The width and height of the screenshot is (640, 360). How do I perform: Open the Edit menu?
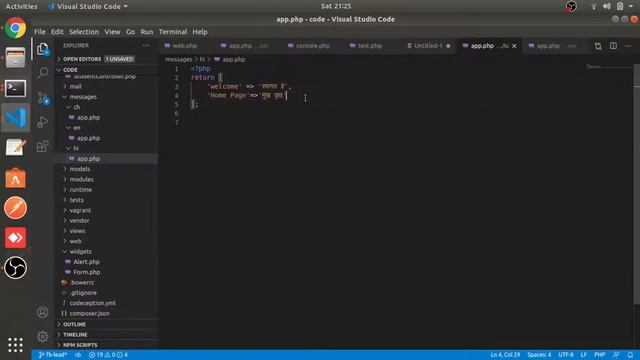[x=57, y=32]
